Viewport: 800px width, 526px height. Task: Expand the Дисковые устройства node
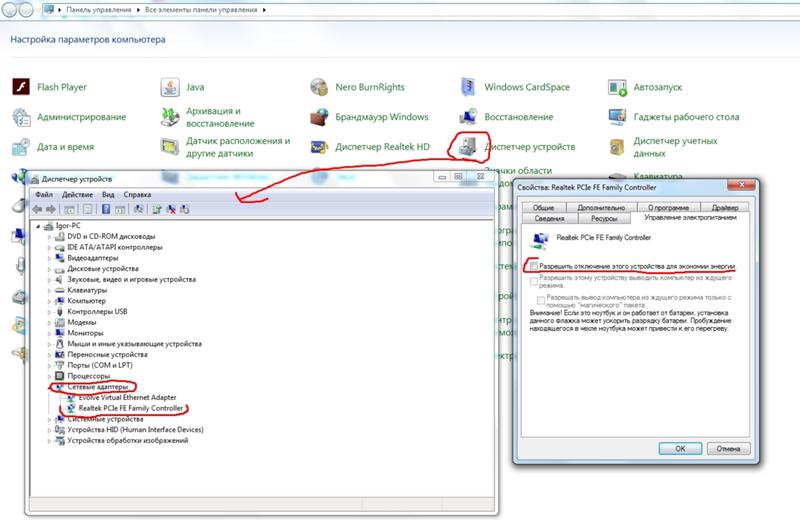[x=49, y=269]
